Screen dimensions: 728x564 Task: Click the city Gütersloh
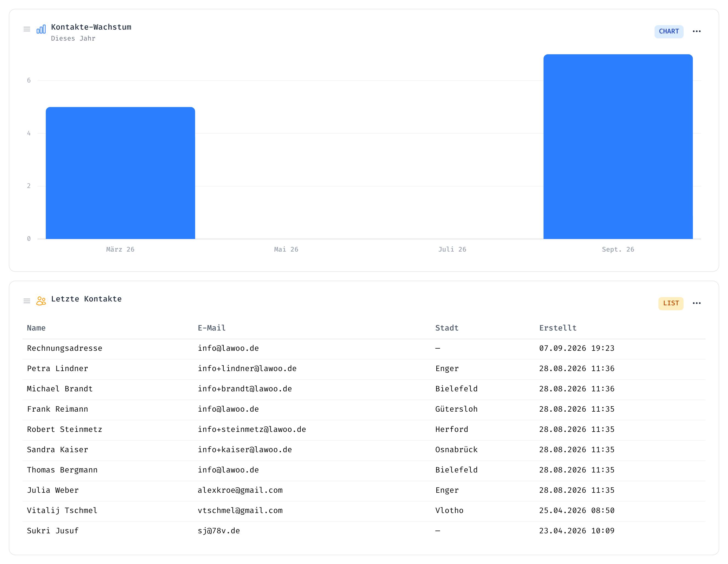pyautogui.click(x=456, y=409)
